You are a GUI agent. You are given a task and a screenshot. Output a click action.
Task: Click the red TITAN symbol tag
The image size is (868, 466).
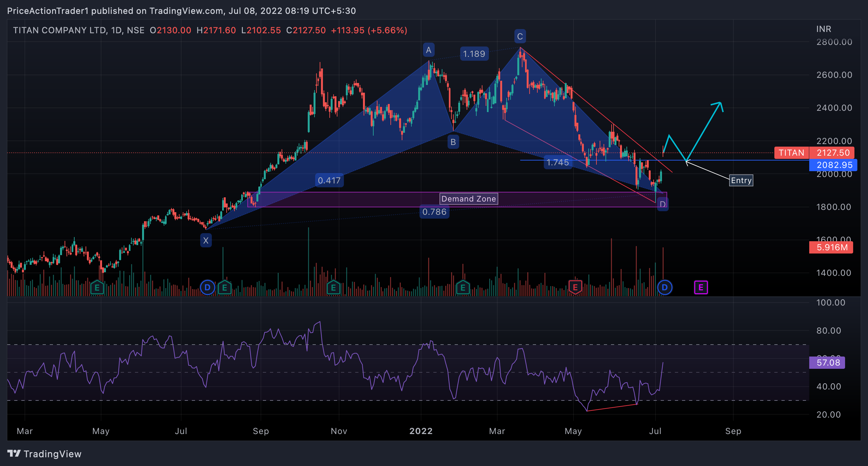[791, 153]
